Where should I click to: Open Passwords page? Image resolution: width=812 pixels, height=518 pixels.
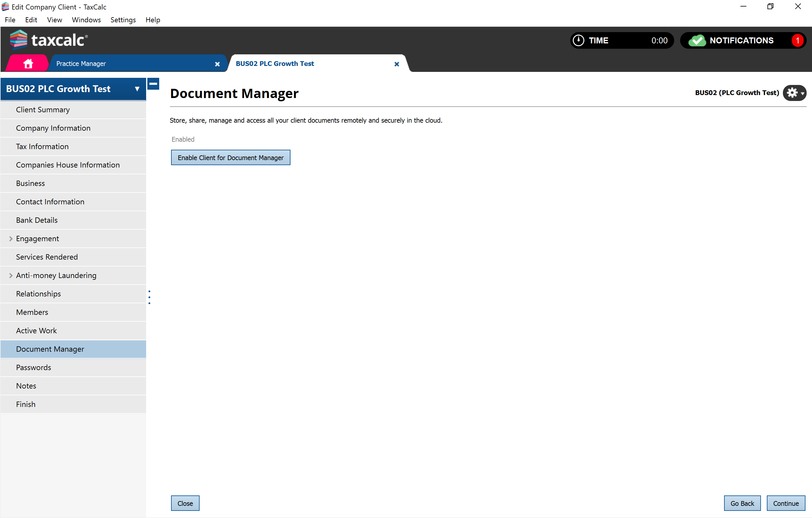coord(73,368)
